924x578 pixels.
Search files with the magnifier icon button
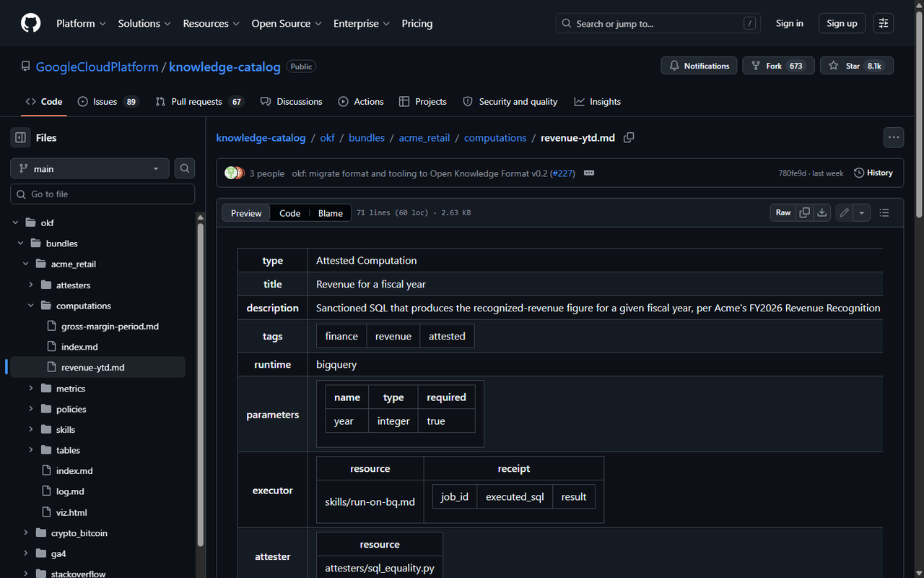click(185, 168)
